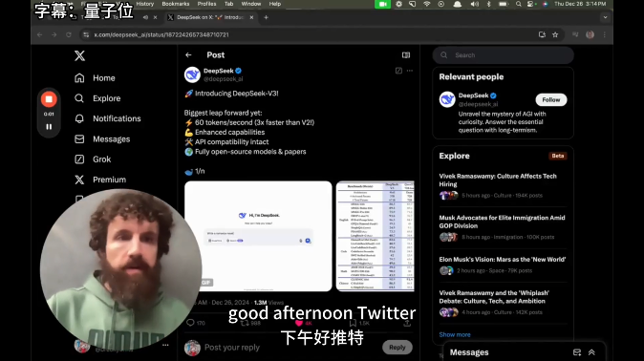
Task: Click the volume icon in menu bar
Action: pos(474,4)
